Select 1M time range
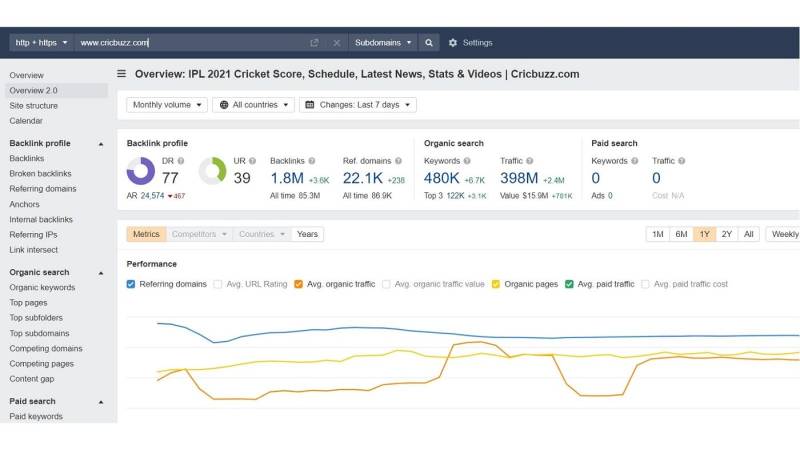This screenshot has height=450, width=800. click(658, 234)
